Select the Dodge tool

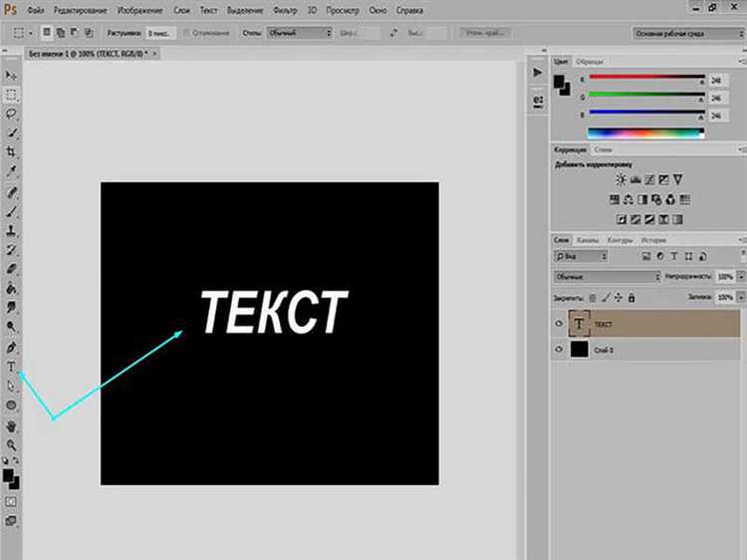pos(11,327)
